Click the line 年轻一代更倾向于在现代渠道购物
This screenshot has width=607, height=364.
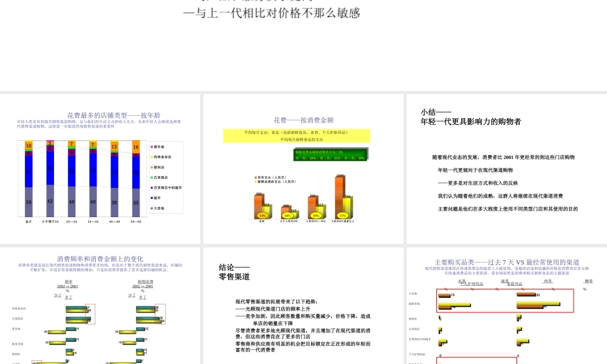[475, 170]
